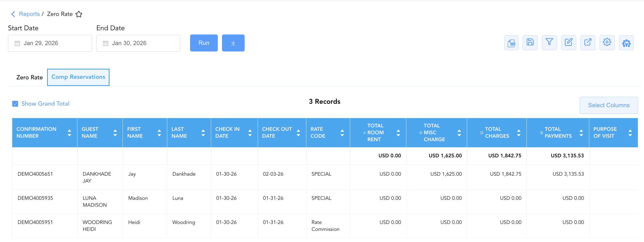Click check out date 02-03-26
Image resolution: width=644 pixels, height=242 pixels.
point(273,174)
